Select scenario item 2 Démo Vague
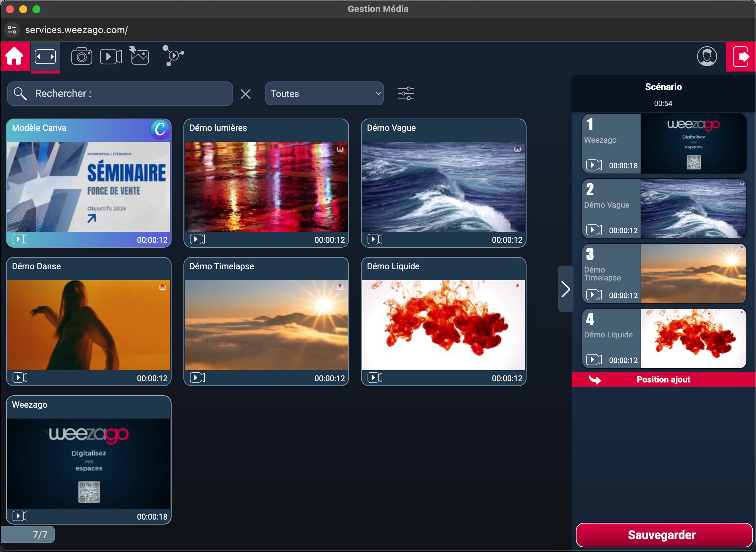Viewport: 756px width, 552px height. point(664,209)
